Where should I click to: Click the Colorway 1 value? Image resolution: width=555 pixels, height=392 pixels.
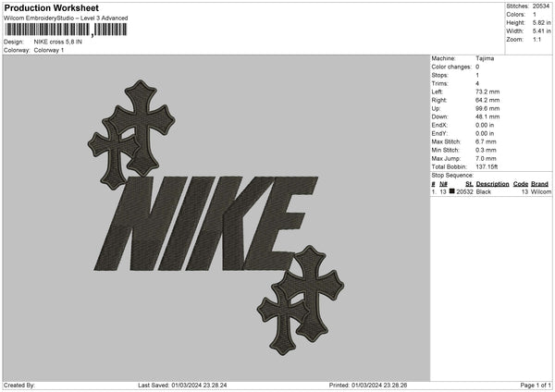click(49, 50)
